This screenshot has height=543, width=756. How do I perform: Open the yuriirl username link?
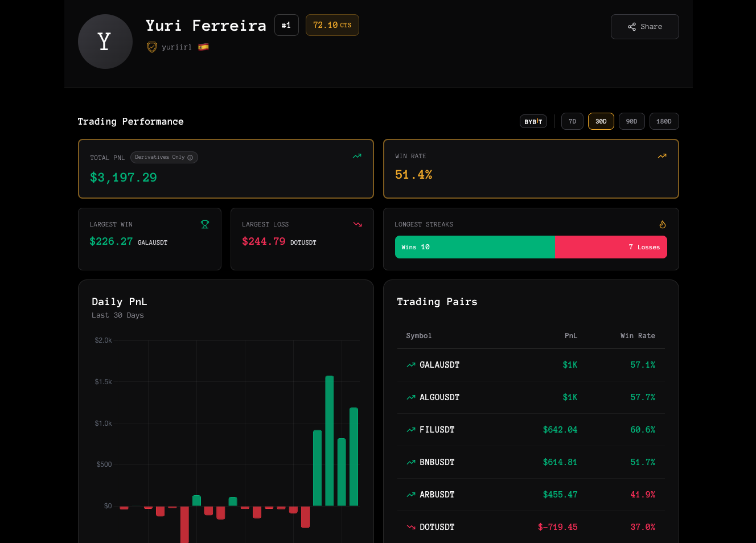point(176,47)
